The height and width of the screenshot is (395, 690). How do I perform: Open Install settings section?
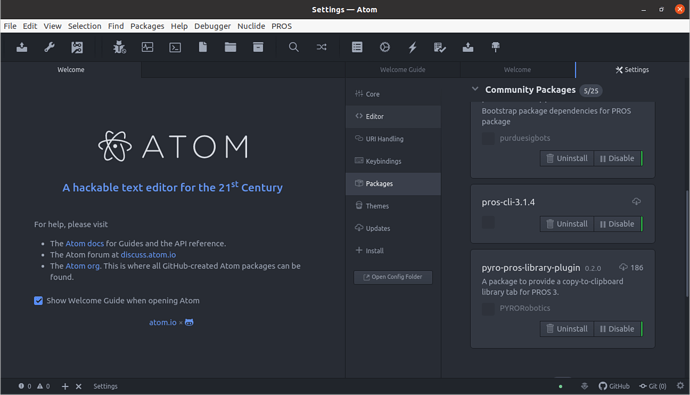pos(393,251)
